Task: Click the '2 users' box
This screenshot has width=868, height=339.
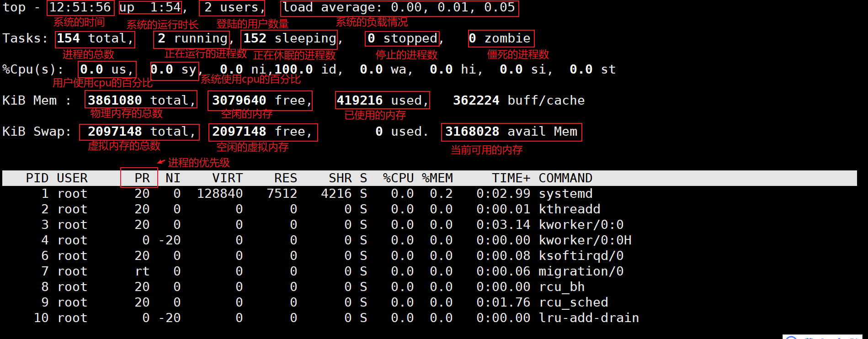Action: [x=233, y=8]
